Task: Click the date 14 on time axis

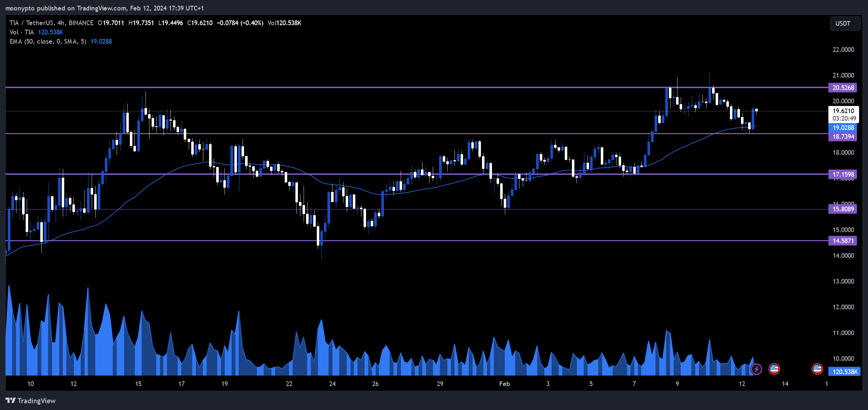Action: pyautogui.click(x=785, y=384)
